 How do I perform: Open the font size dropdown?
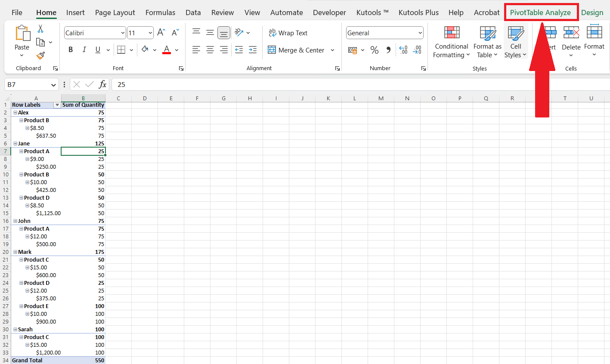150,32
